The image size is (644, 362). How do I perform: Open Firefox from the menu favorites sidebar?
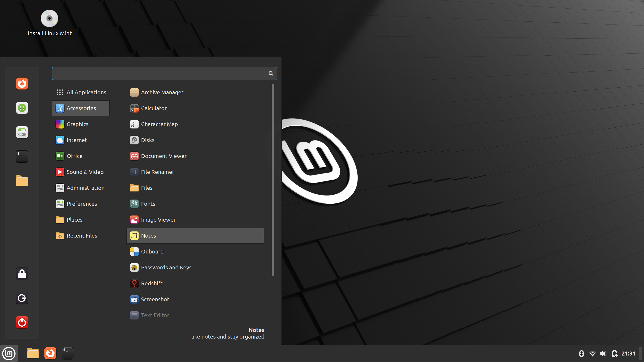point(22,83)
